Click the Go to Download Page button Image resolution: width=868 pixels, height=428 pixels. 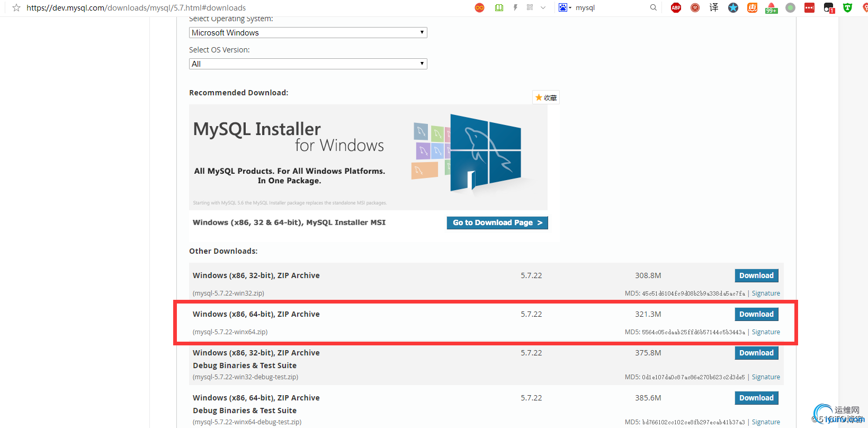(497, 223)
